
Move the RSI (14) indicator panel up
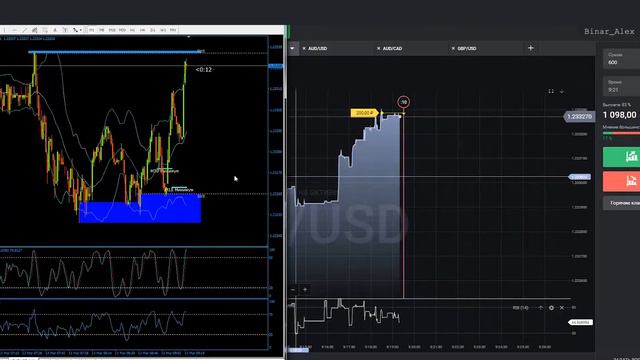pyautogui.click(x=540, y=308)
